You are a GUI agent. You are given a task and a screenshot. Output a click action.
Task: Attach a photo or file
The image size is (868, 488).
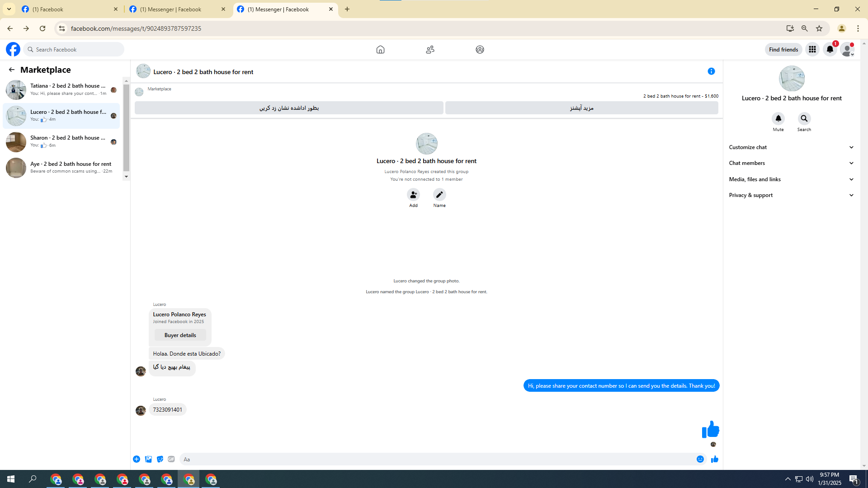tap(148, 459)
